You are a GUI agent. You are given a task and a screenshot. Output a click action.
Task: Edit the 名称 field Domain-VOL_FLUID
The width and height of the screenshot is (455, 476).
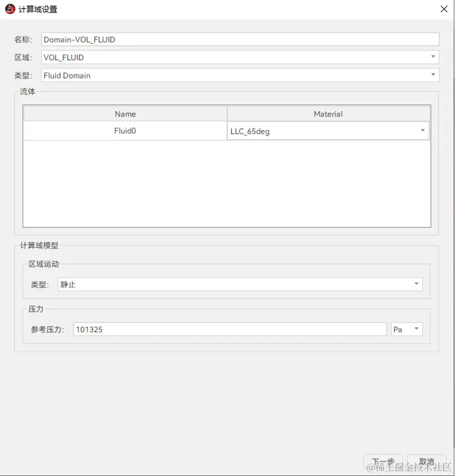(x=240, y=39)
